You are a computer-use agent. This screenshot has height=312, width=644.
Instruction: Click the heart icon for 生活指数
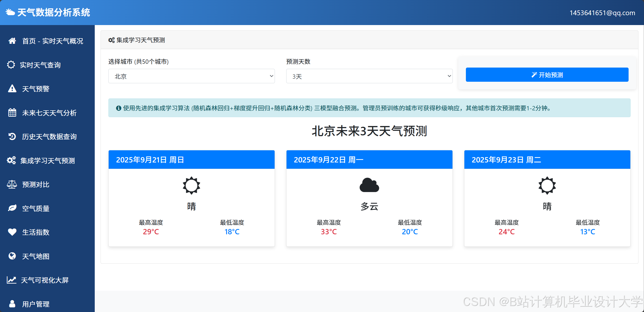click(12, 232)
